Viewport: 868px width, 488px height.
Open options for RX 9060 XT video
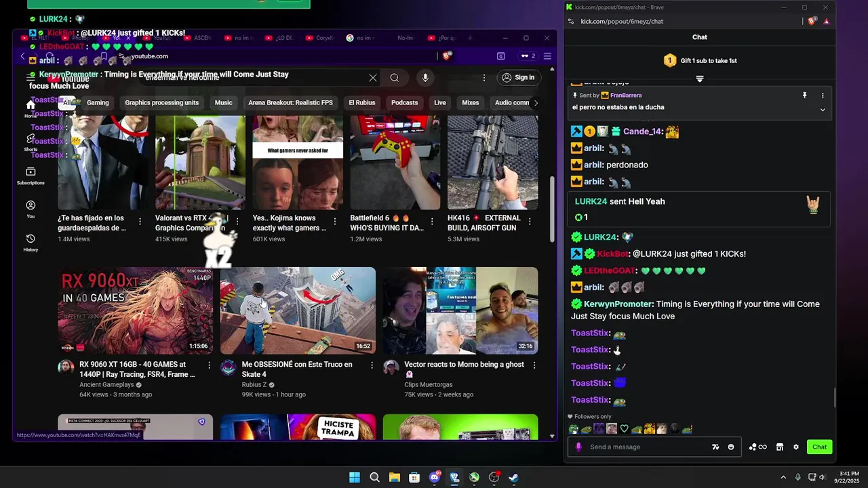[209, 365]
